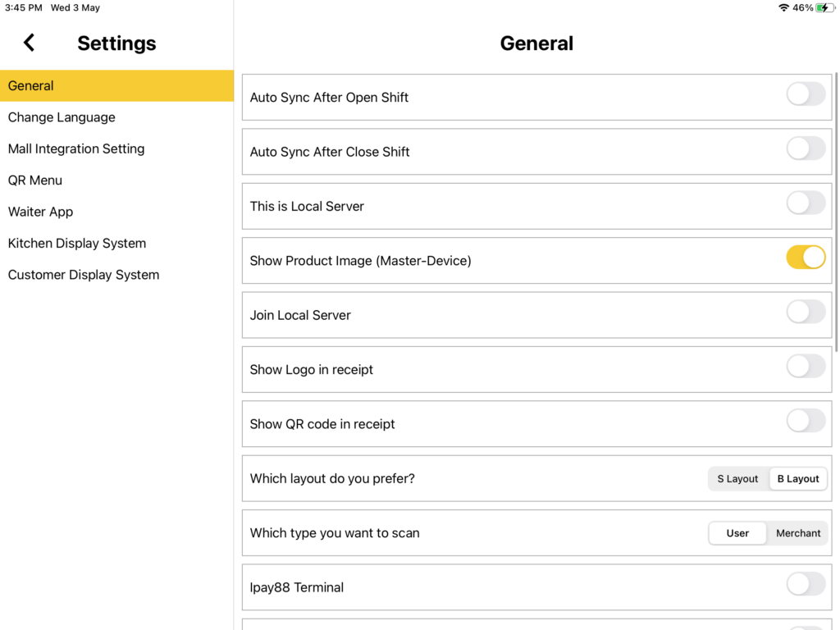Click the vertical scrollbar on right edge
Viewport: 840px width, 630px height.
coord(836,213)
